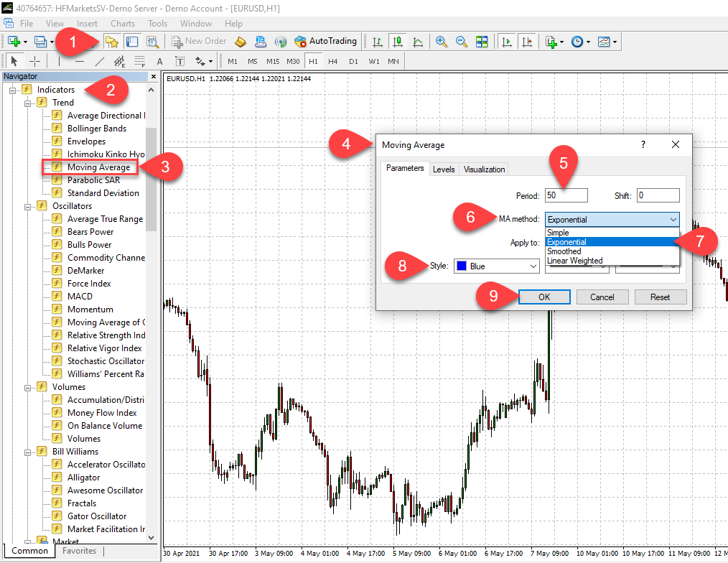Open the Navigator panel from toolbar

(111, 42)
